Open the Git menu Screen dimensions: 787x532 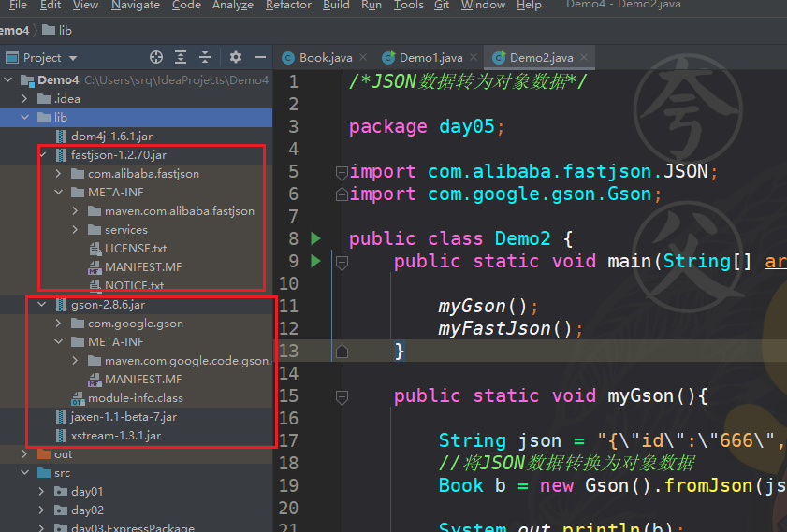pos(442,6)
